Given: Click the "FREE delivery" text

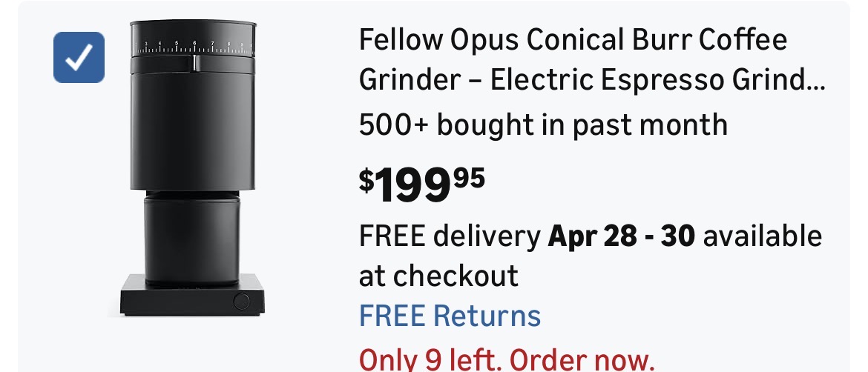Looking at the screenshot, I should [x=450, y=237].
